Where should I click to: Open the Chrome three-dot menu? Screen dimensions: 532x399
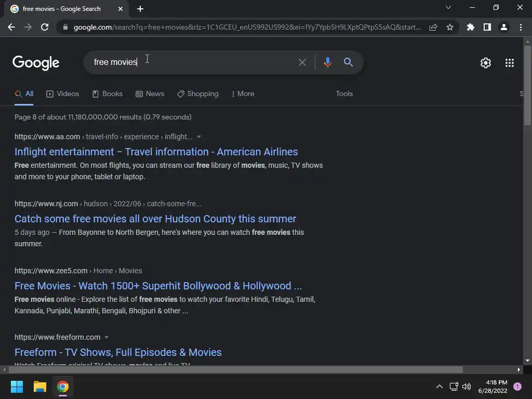[521, 27]
